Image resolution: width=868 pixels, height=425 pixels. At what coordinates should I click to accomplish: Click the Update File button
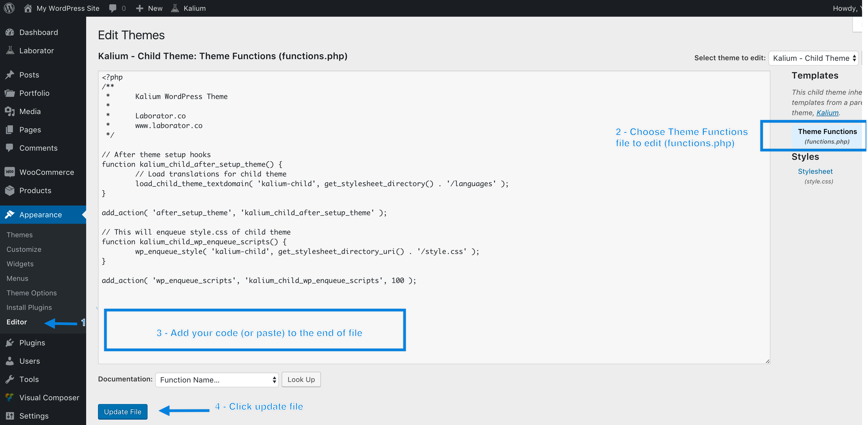point(122,412)
